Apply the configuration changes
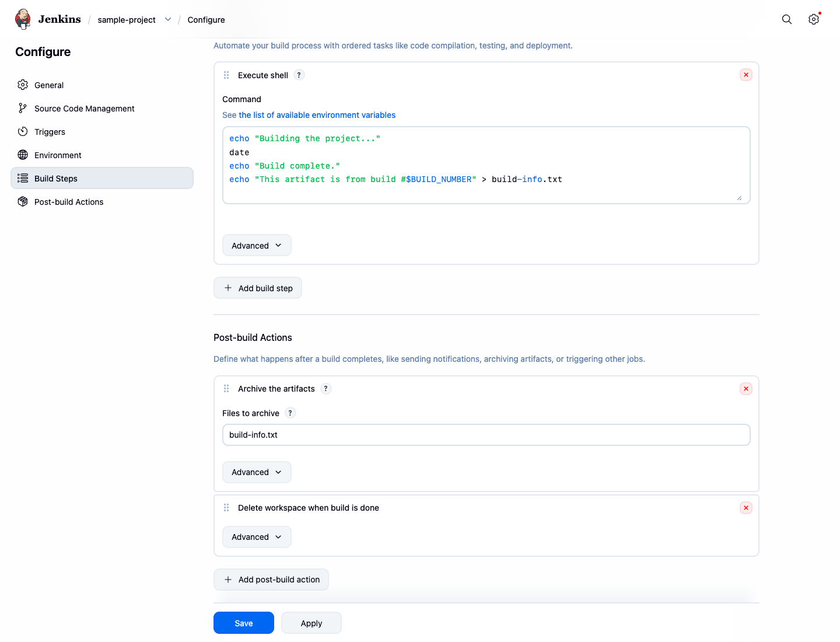Image resolution: width=840 pixels, height=642 pixels. click(311, 623)
